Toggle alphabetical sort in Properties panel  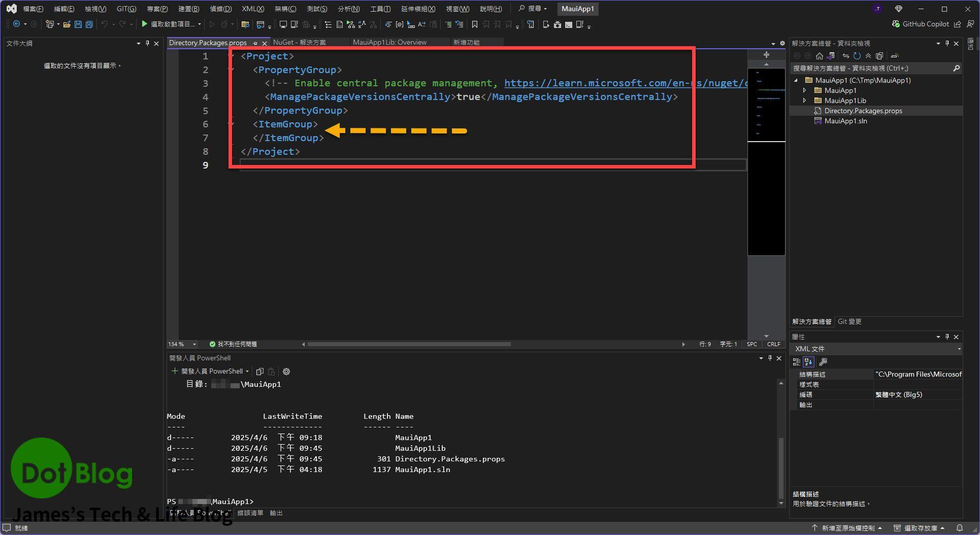point(809,362)
